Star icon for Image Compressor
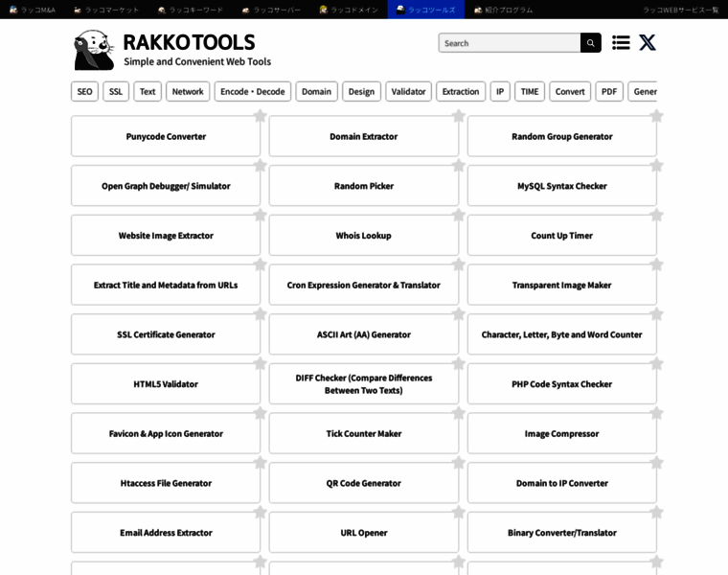Viewport: 728px width, 575px height. pyautogui.click(x=656, y=413)
